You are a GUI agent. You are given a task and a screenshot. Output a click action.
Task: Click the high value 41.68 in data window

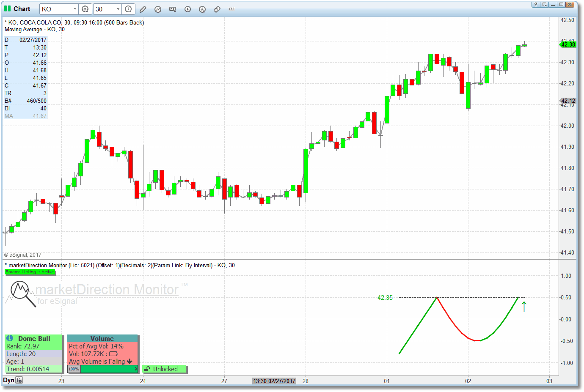point(40,70)
